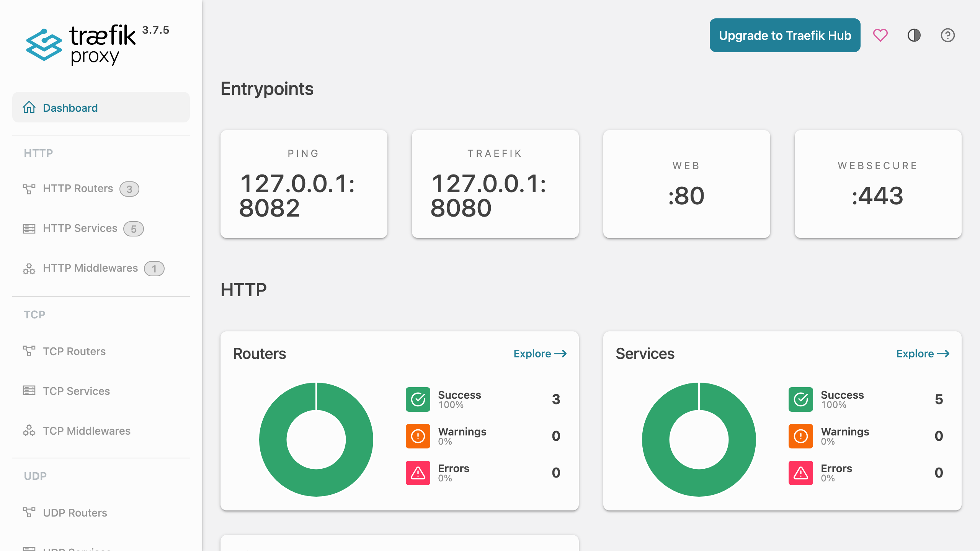Viewport: 980px width, 551px height.
Task: Click the Services card title
Action: pyautogui.click(x=645, y=354)
